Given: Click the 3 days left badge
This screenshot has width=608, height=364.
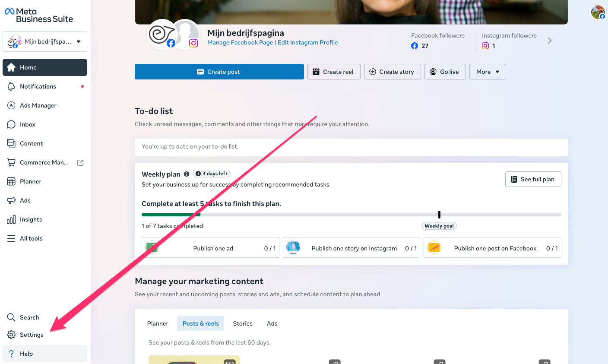Looking at the screenshot, I should click(x=212, y=174).
